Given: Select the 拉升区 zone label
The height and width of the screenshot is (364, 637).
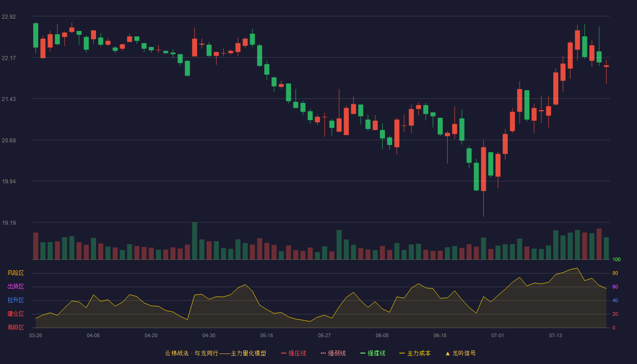Looking at the screenshot, I should pos(15,300).
